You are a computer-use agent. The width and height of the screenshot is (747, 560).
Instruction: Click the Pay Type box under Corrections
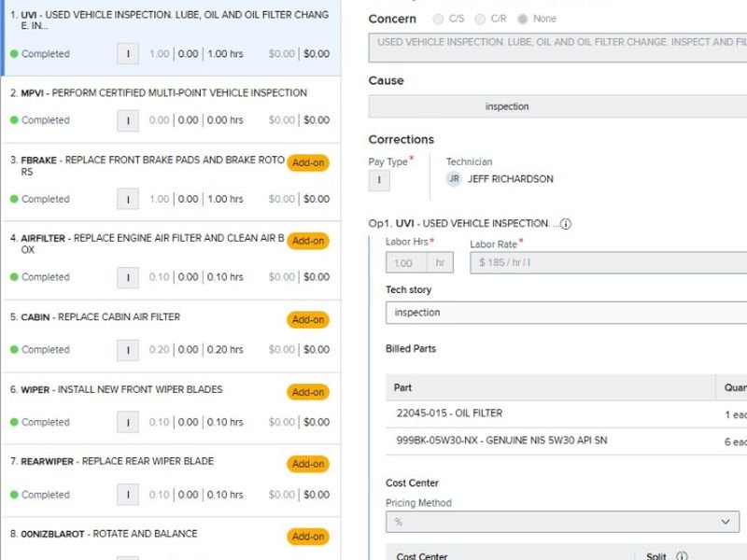(x=379, y=180)
